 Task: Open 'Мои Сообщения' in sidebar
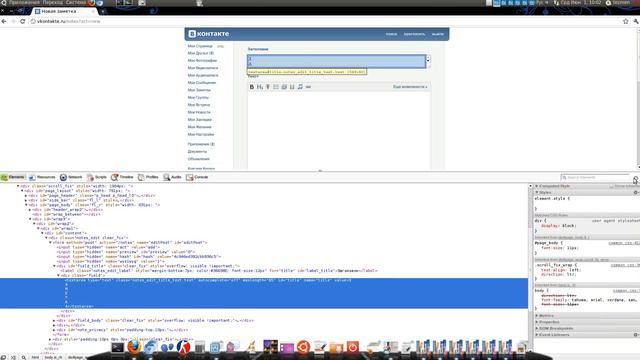pos(202,82)
